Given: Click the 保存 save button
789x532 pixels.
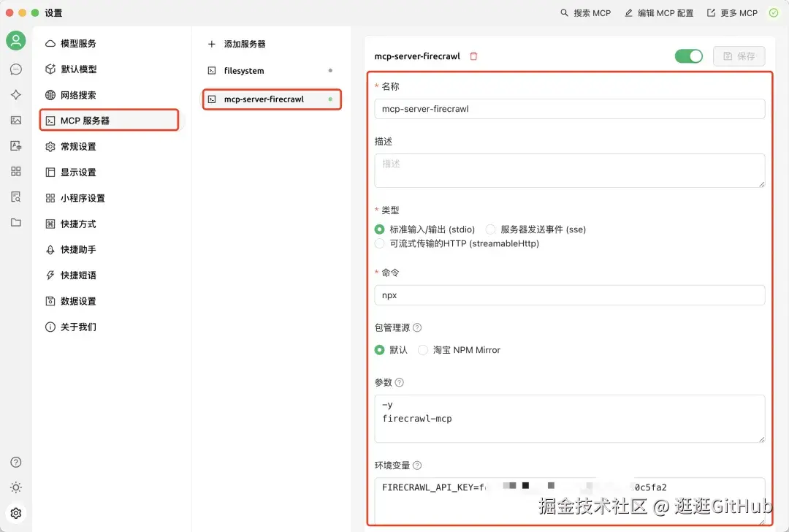Looking at the screenshot, I should (x=739, y=56).
